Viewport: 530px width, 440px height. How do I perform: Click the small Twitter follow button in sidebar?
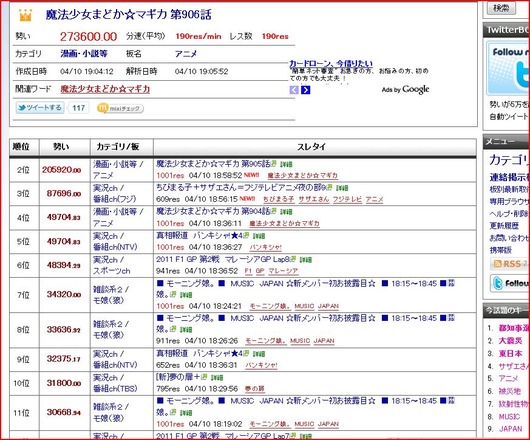pos(510,283)
